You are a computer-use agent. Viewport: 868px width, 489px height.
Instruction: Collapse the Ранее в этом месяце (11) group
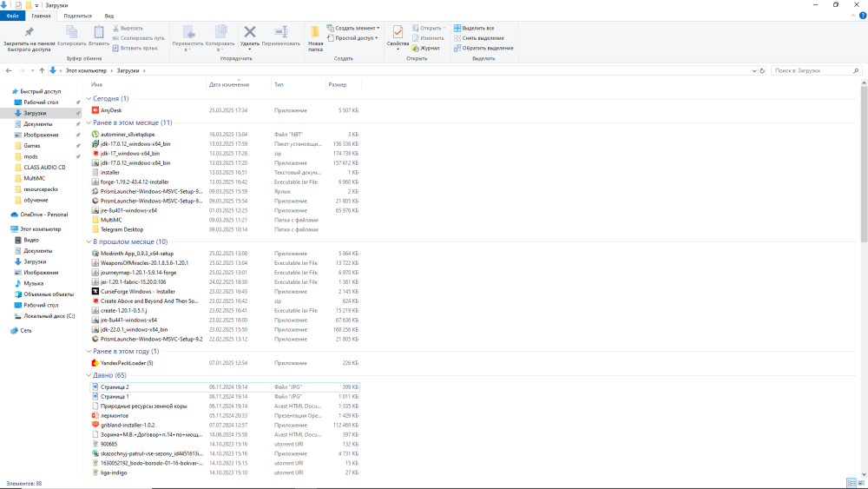click(89, 123)
